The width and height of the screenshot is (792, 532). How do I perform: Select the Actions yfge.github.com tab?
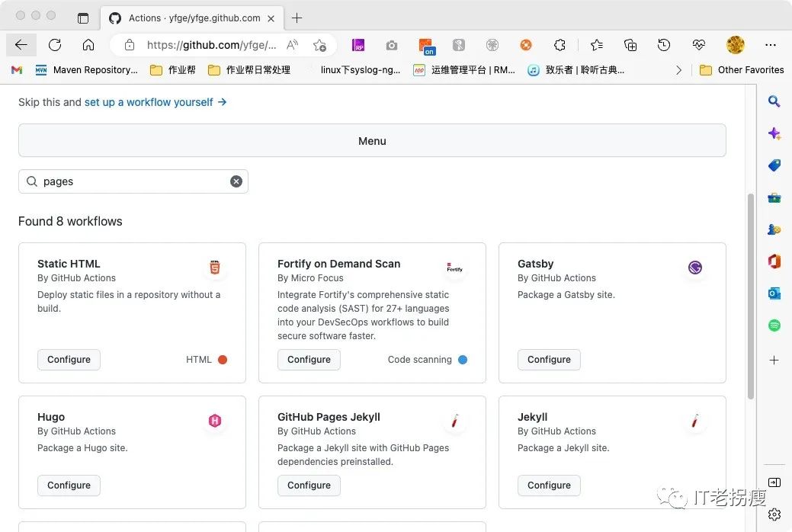point(192,18)
